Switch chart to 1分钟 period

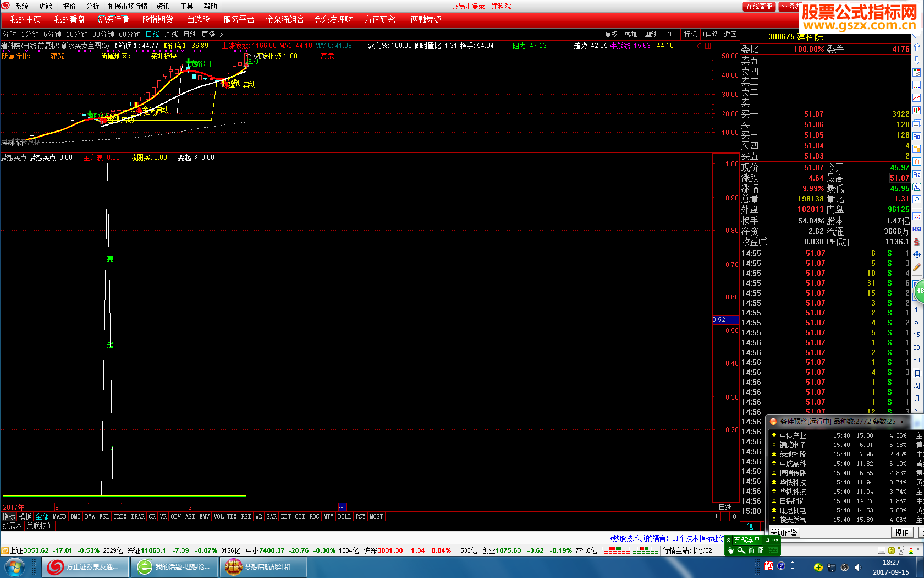(x=30, y=34)
